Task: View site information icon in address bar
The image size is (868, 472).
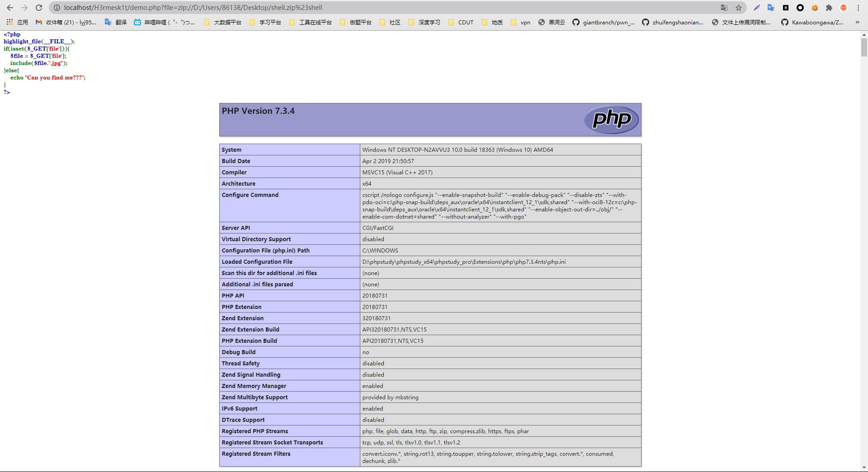Action: pyautogui.click(x=57, y=8)
